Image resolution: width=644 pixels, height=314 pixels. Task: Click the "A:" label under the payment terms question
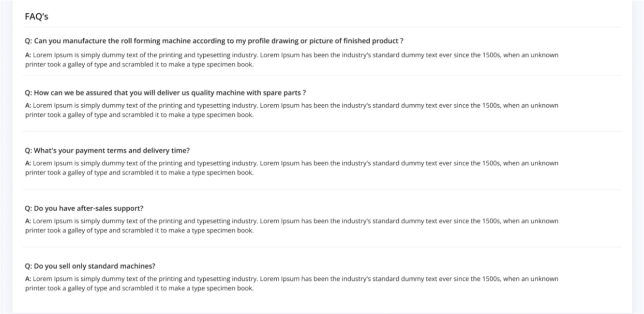[x=28, y=163]
